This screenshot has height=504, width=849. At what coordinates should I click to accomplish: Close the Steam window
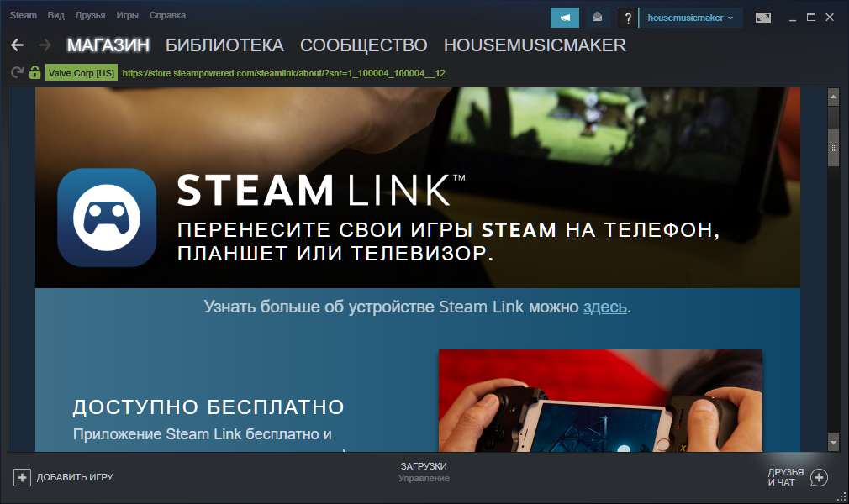pos(830,18)
